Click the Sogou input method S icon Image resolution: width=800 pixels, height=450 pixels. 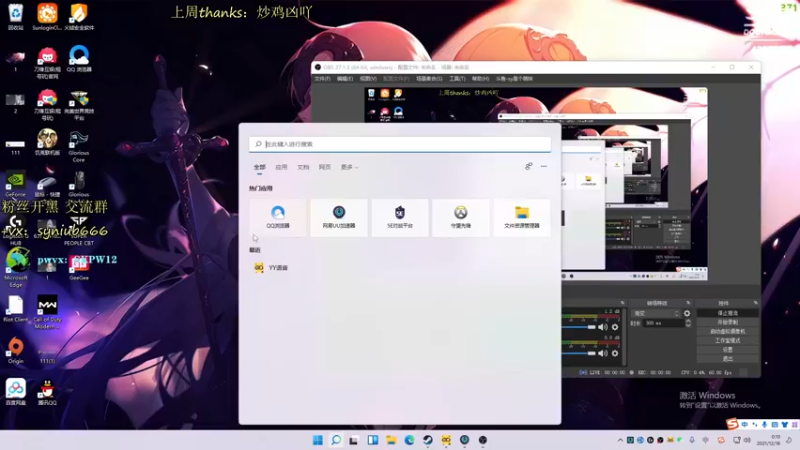tap(733, 423)
